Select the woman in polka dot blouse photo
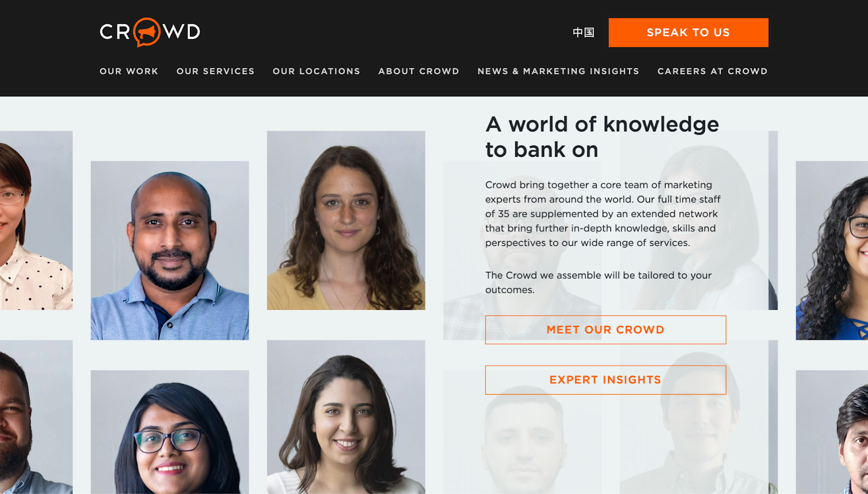The image size is (868, 494). click(36, 220)
